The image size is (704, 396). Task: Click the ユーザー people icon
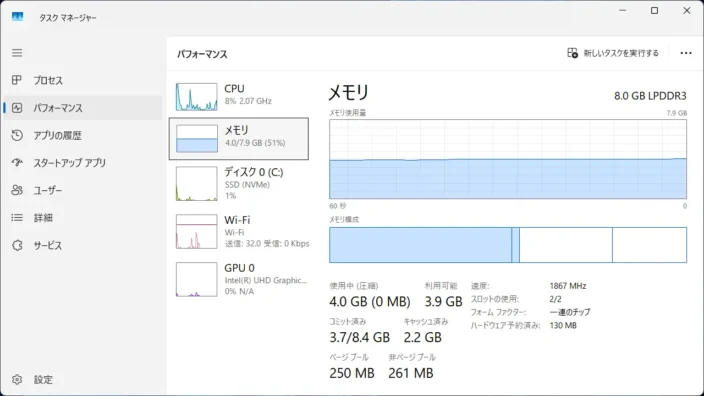[x=17, y=190]
